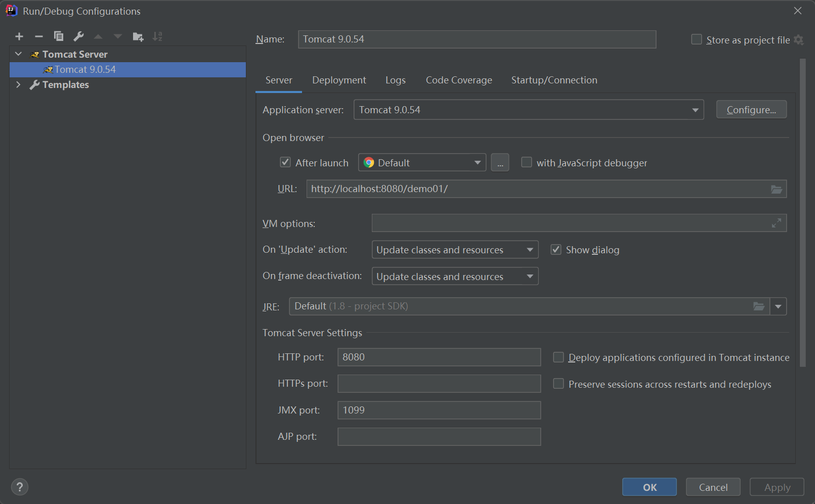Click the AJP port field
This screenshot has height=504, width=815.
pyautogui.click(x=439, y=437)
